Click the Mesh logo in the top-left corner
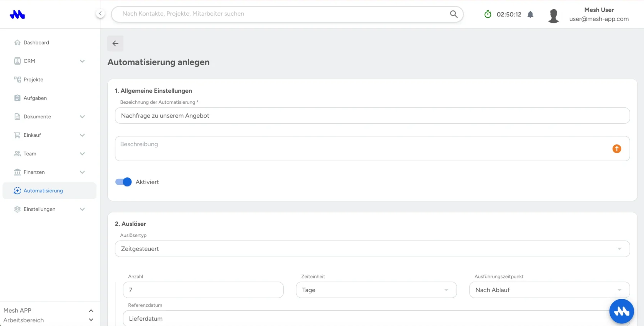Viewport: 644px width, 326px height. (x=17, y=15)
